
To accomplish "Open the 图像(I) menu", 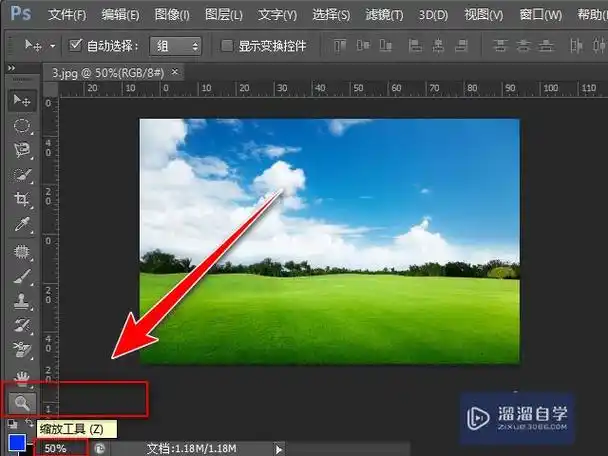I will [172, 15].
